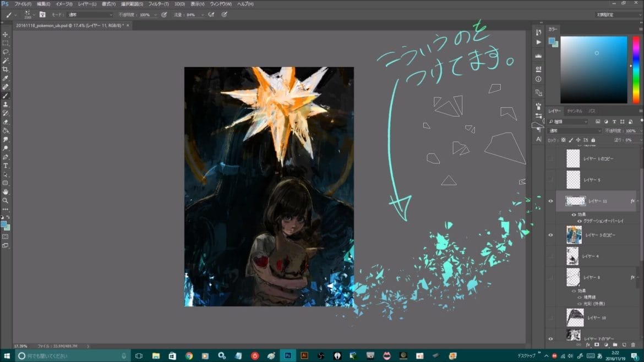Show layer レイヤー 5
The width and height of the screenshot is (644, 362).
pyautogui.click(x=550, y=179)
